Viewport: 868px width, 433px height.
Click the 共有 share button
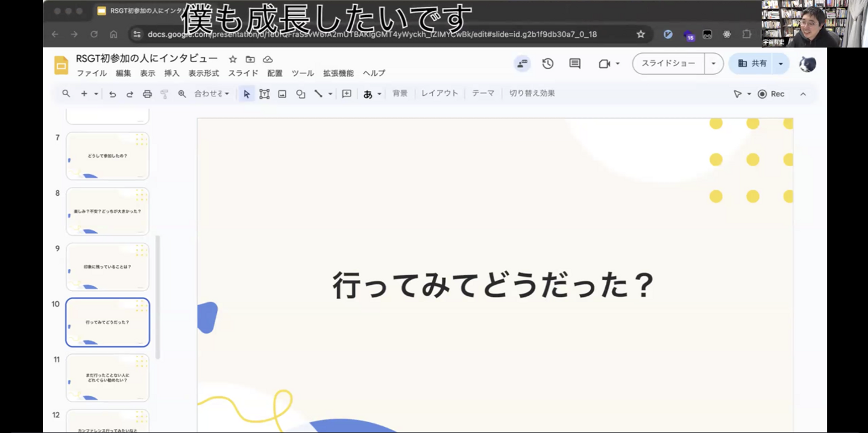click(752, 63)
